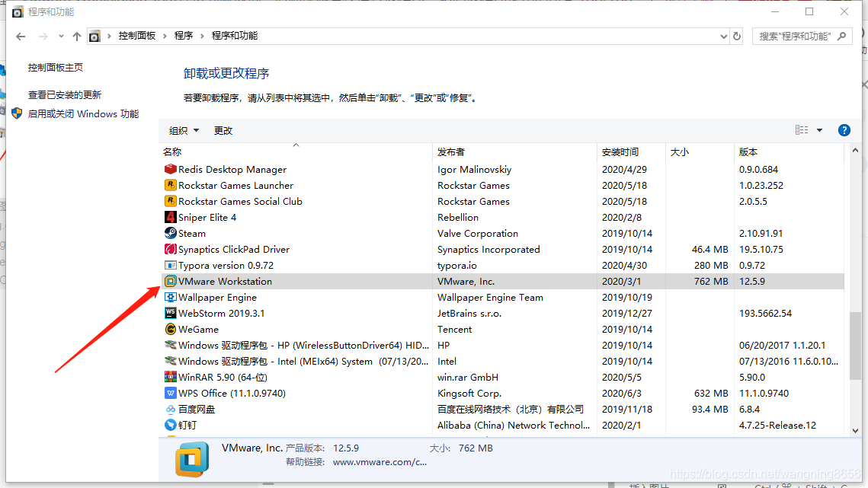Sort by the 安装时间 column header
This screenshot has height=488, width=868.
click(632, 152)
